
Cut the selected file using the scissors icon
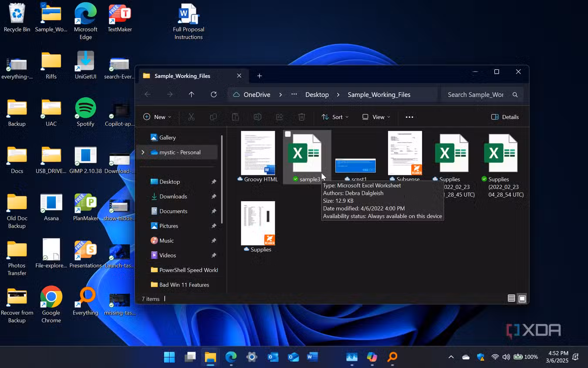[191, 117]
